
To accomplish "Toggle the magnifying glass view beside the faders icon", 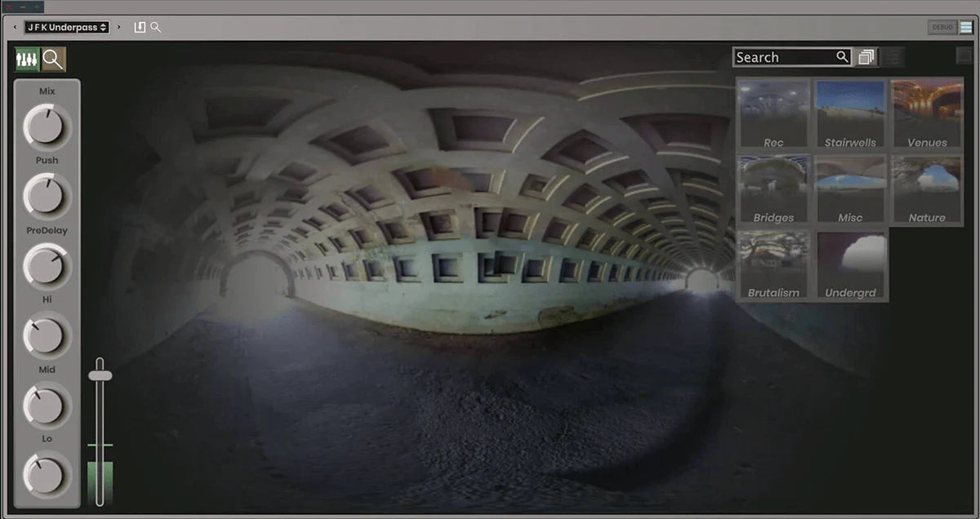I will pos(51,59).
